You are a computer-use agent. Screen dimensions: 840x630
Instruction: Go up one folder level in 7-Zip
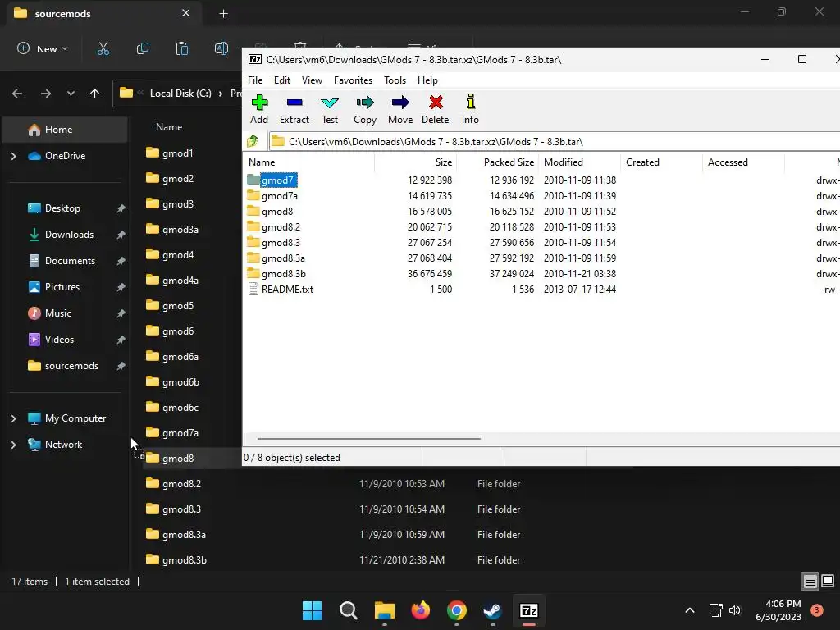[253, 141]
